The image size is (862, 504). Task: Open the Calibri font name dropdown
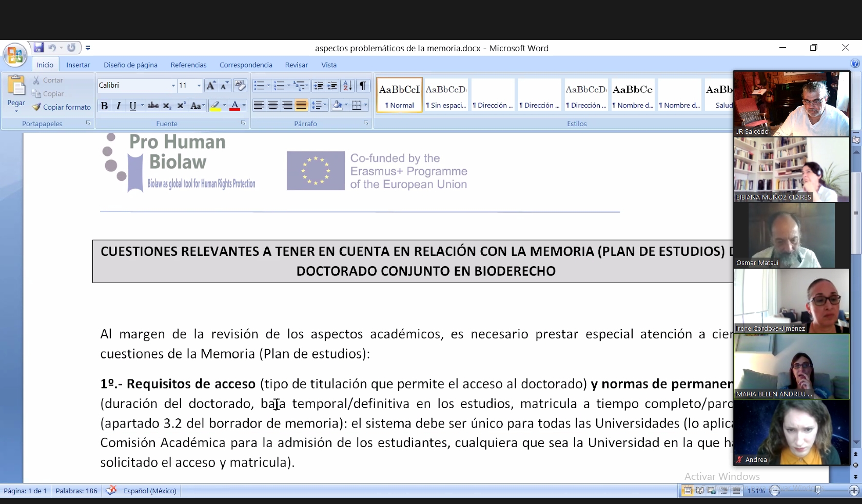(x=173, y=86)
